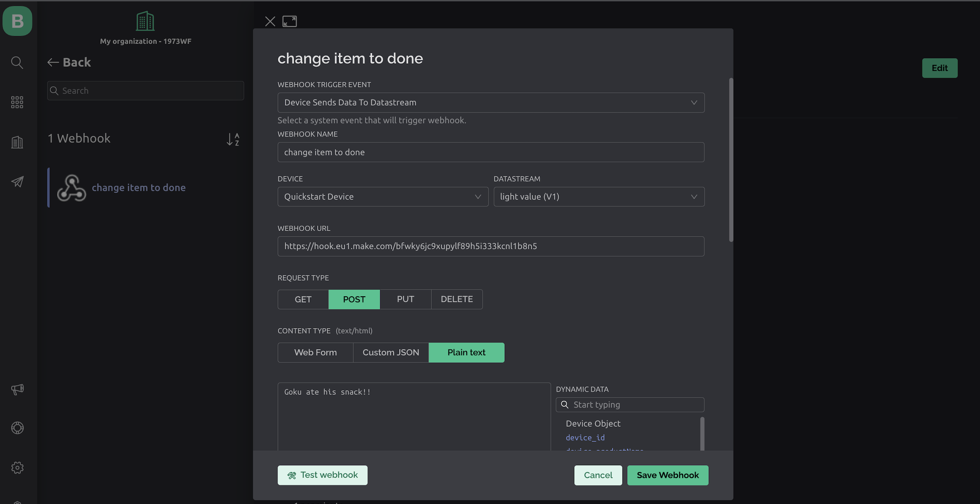Viewport: 980px width, 504px height.
Task: Open the lifebuoy help icon
Action: coord(17,428)
